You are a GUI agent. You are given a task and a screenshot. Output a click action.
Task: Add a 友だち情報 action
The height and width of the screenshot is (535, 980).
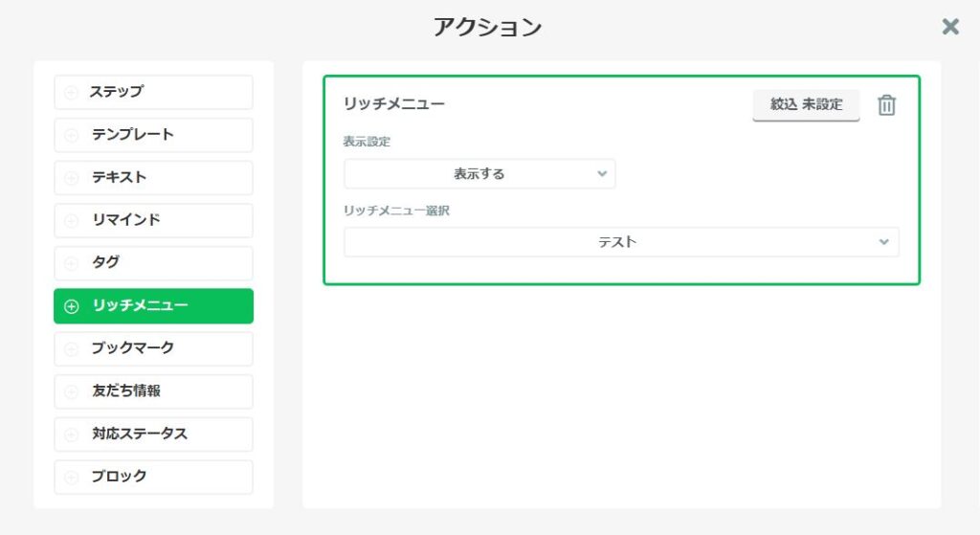click(153, 391)
